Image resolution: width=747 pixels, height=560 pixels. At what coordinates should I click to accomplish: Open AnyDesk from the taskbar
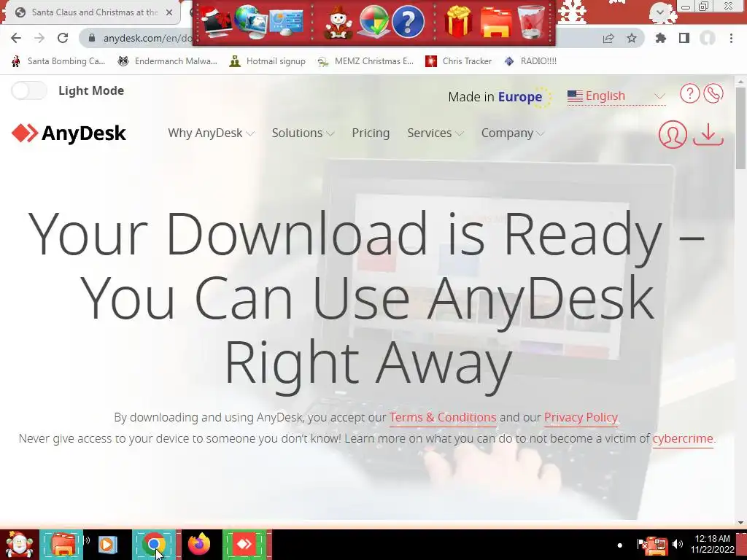click(244, 544)
